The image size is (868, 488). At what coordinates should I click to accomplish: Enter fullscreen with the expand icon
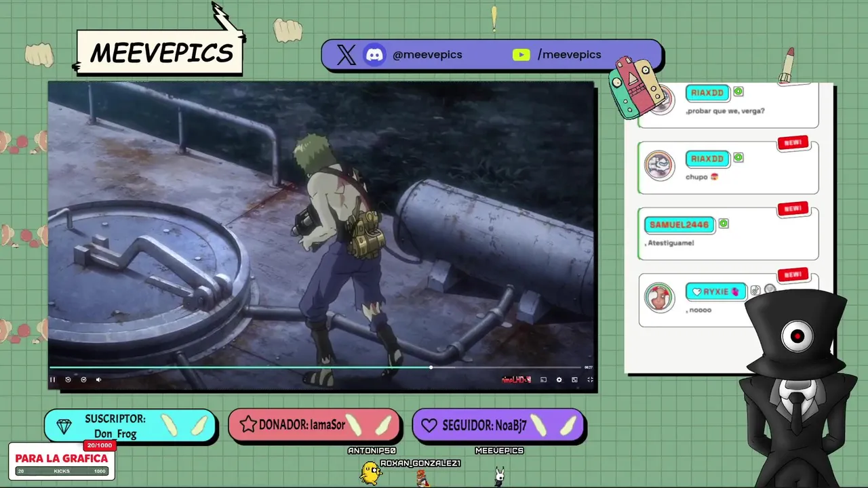(590, 380)
